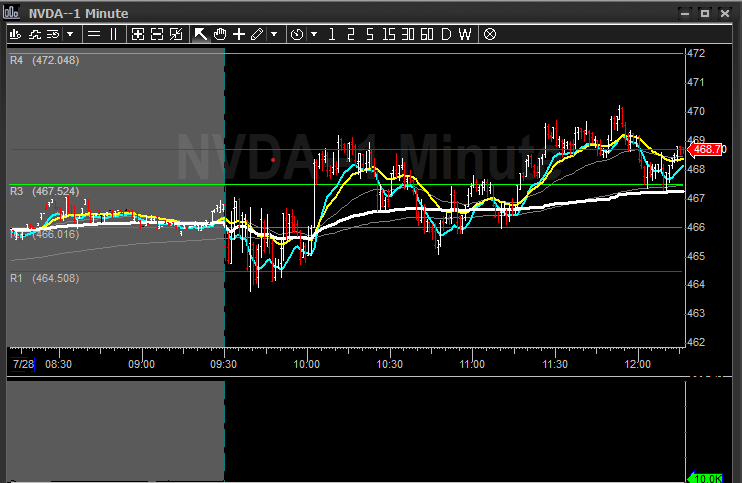742x483 pixels.
Task: Switch to 60 minute timeframe
Action: coord(427,34)
